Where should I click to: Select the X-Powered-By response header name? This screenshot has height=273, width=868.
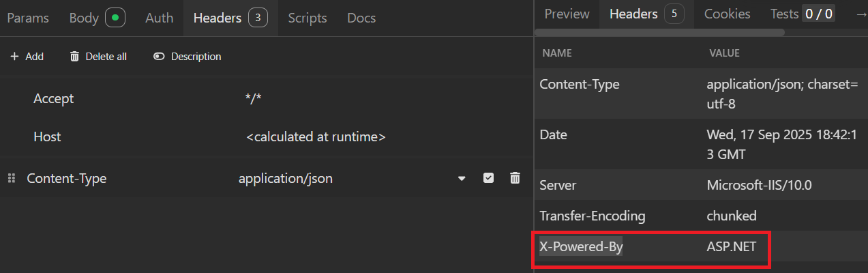581,248
